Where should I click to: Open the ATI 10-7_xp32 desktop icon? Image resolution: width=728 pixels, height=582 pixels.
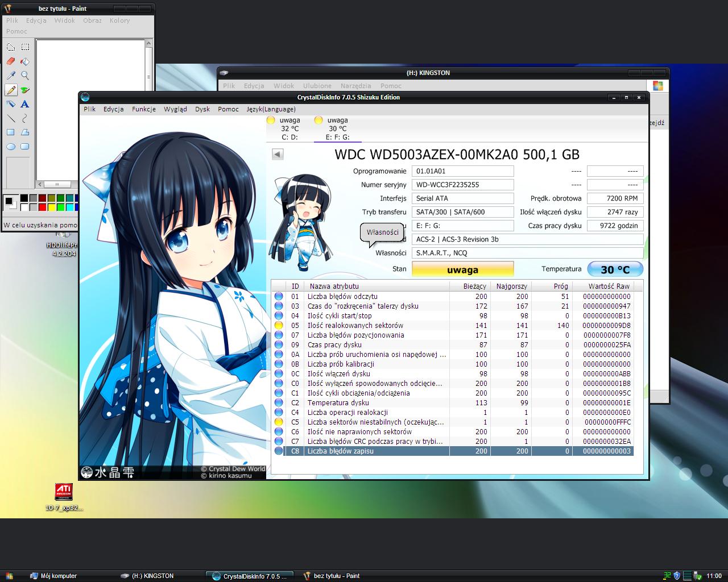(64, 496)
